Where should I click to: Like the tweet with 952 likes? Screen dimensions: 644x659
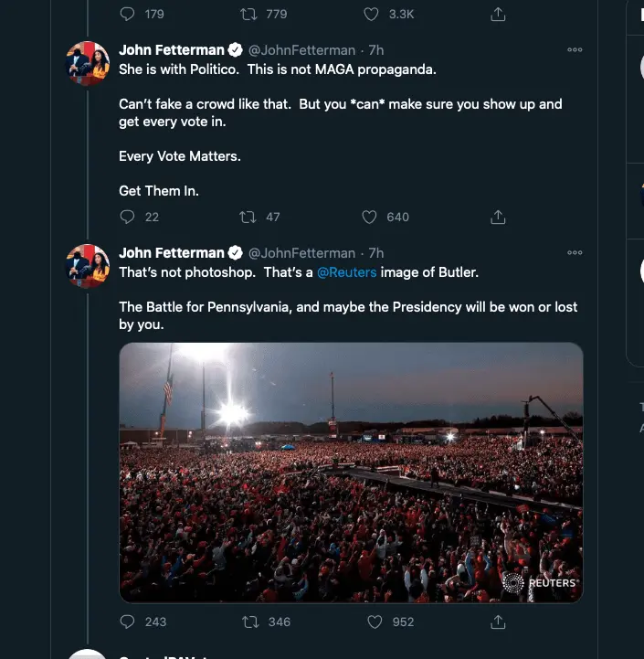[374, 622]
